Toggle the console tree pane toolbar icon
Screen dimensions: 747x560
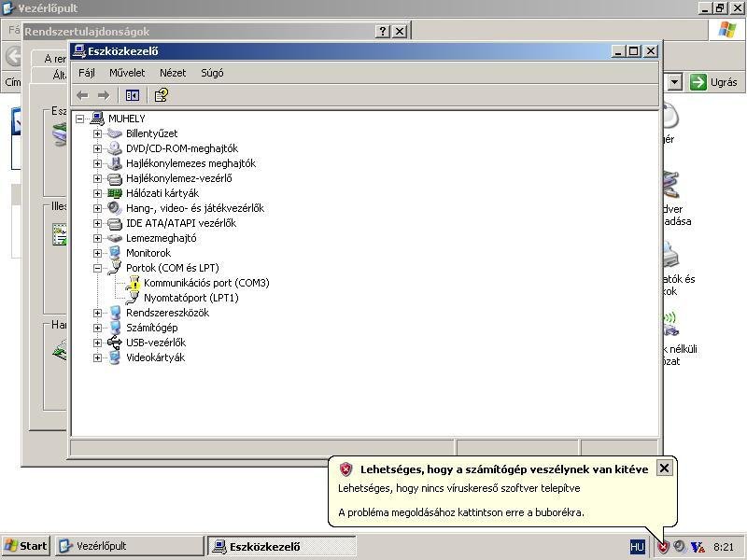pyautogui.click(x=133, y=95)
